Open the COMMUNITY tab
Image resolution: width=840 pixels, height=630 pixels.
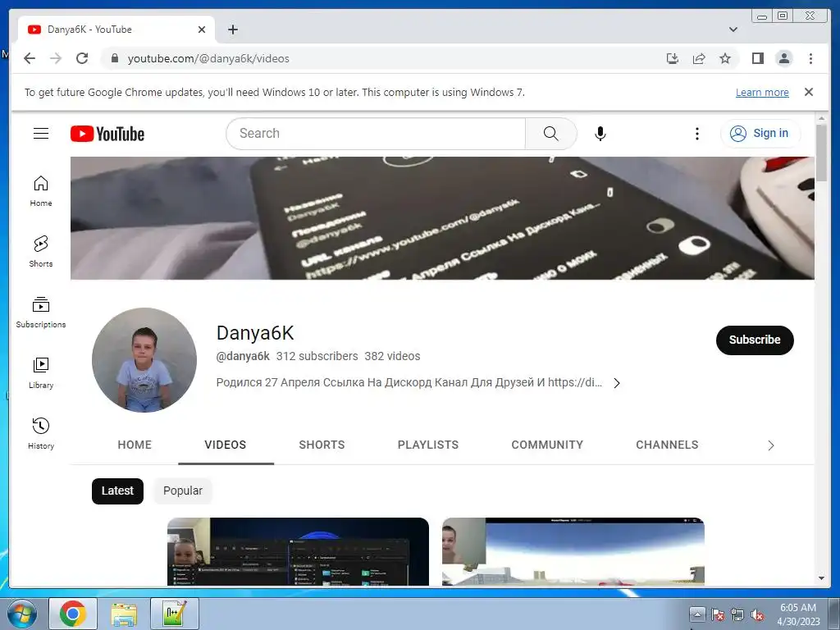547,445
